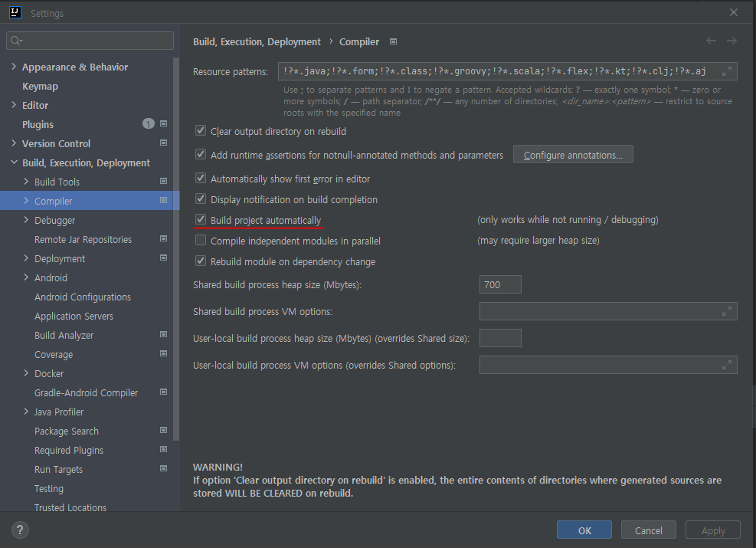Click project-level icon beside Gradle-Android Compiler
756x548 pixels.
(x=163, y=392)
